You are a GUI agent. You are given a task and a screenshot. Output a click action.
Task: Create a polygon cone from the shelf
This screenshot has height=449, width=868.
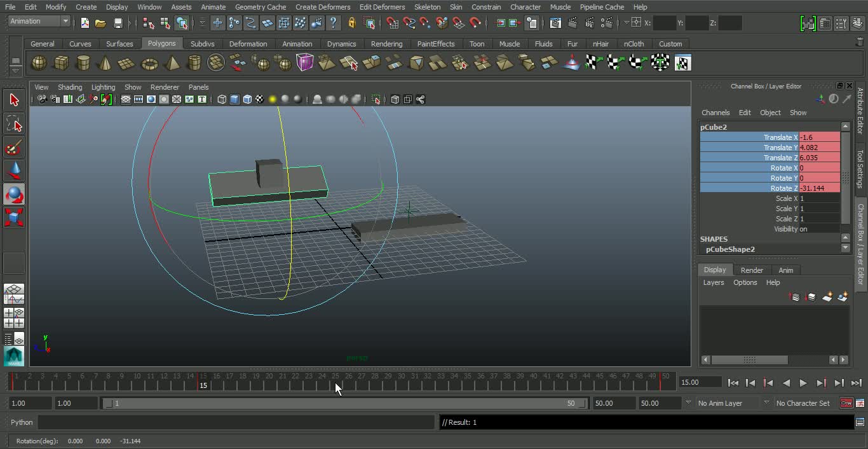coord(105,63)
